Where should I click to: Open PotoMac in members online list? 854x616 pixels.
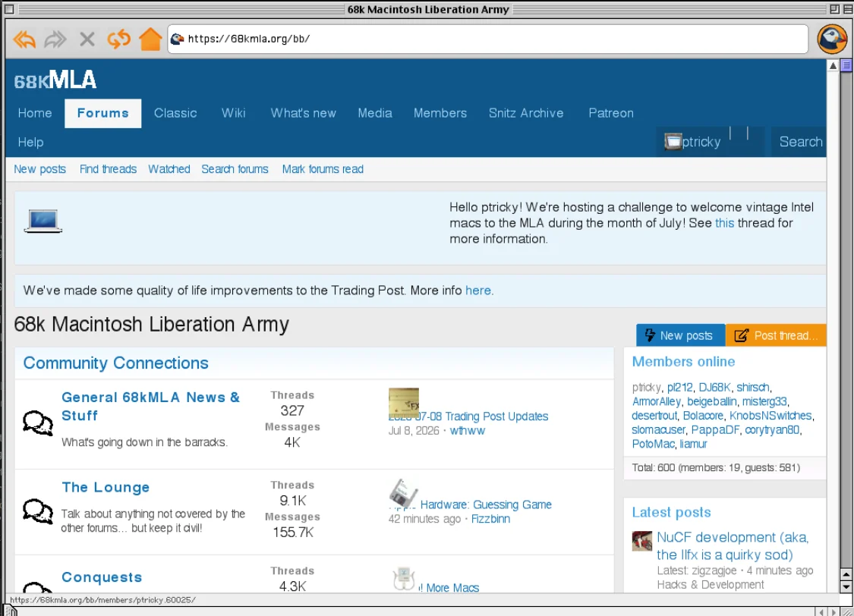653,444
